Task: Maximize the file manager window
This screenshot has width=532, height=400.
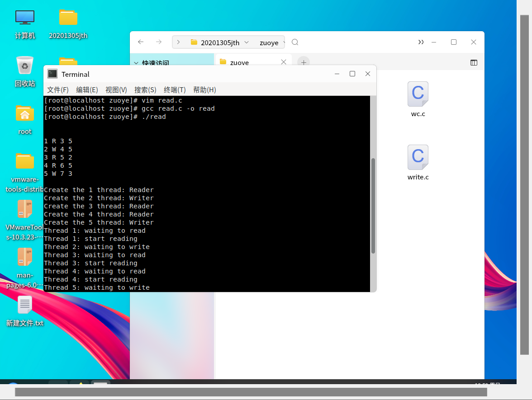Action: (x=454, y=42)
